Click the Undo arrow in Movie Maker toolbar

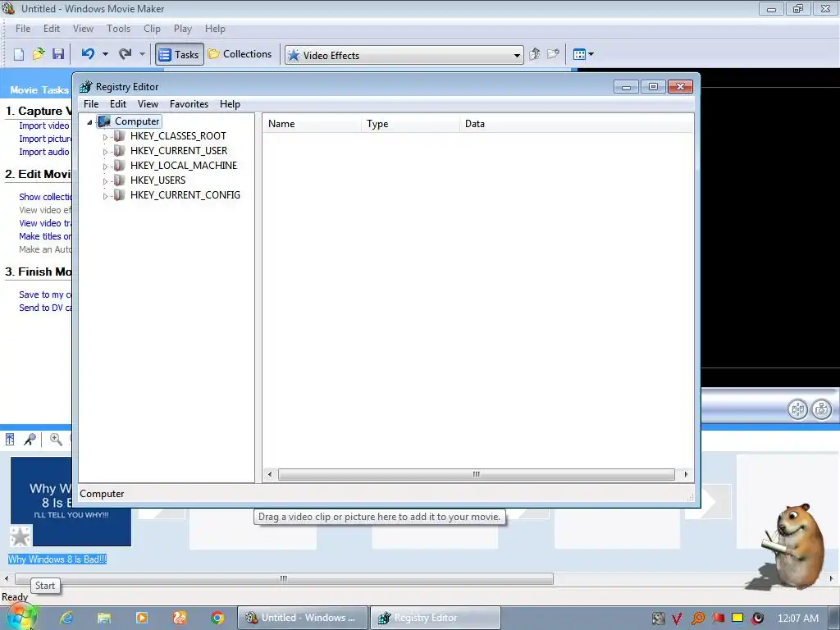click(x=89, y=53)
